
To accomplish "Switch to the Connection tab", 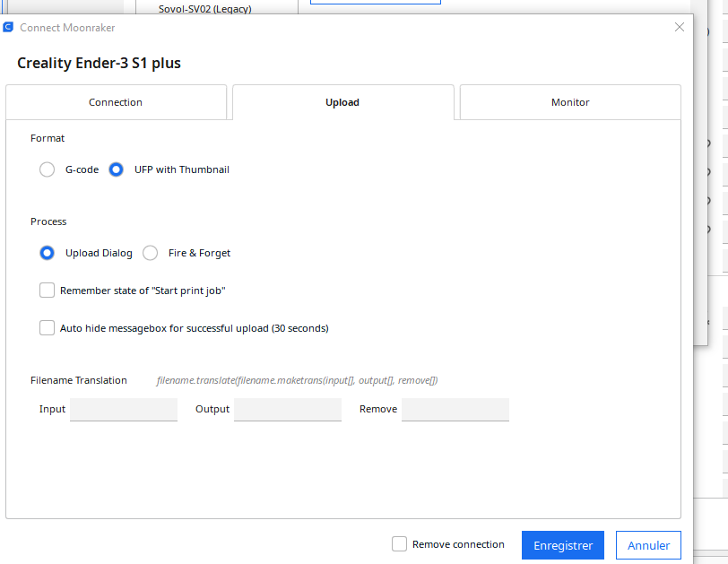I will [x=116, y=102].
